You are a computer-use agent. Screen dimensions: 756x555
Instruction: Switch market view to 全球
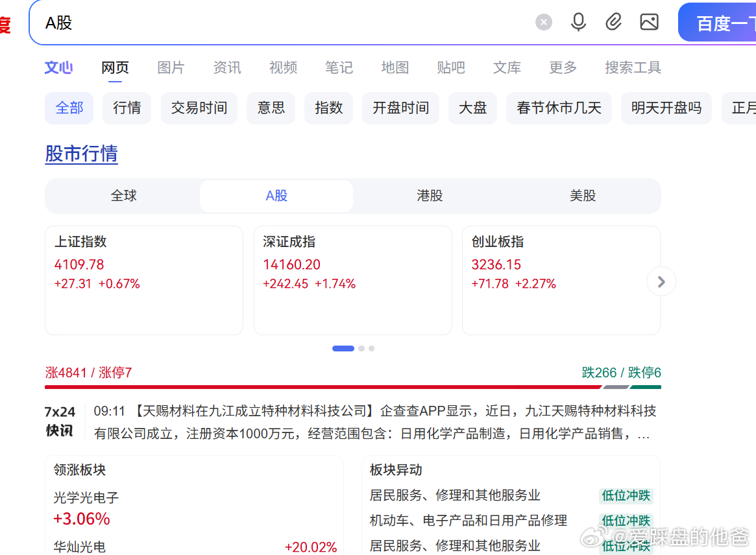click(x=123, y=196)
